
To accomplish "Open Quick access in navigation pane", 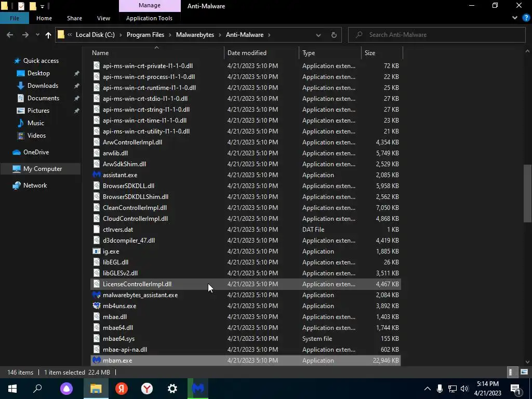I will click(41, 61).
